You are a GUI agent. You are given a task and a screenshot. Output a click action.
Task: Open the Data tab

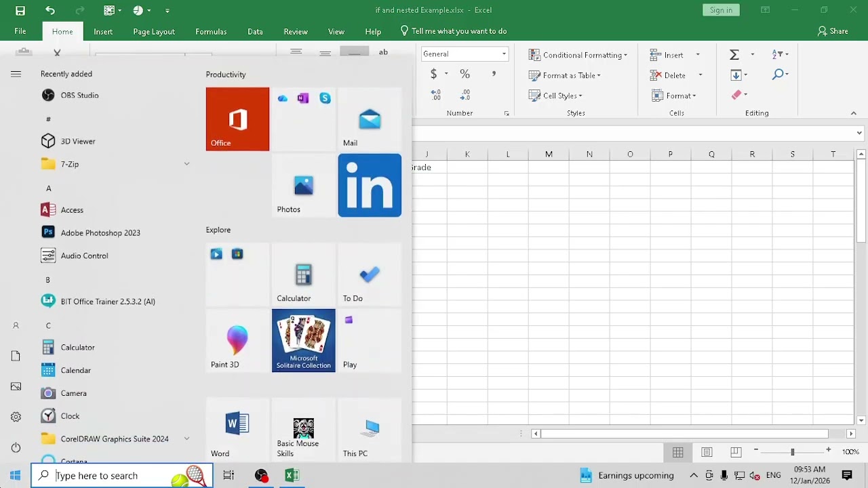click(x=255, y=31)
